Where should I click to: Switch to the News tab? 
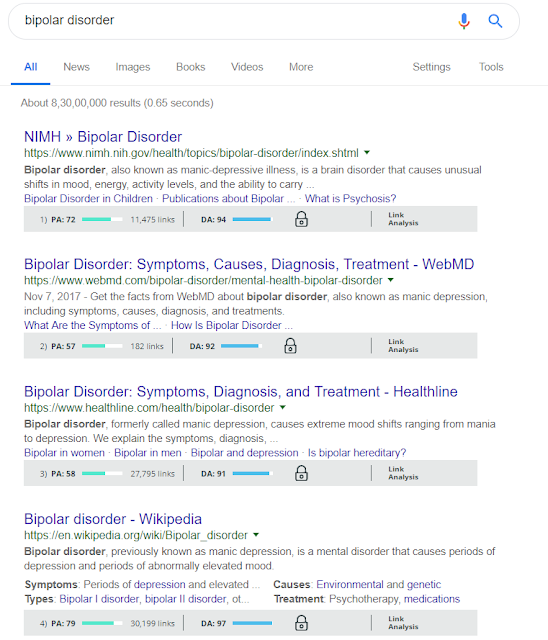click(x=76, y=67)
